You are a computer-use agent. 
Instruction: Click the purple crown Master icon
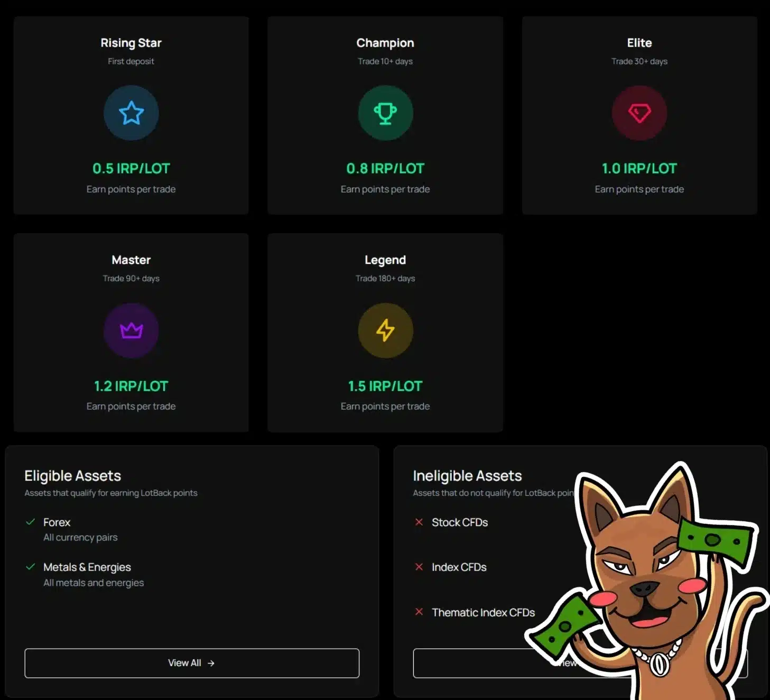click(x=131, y=330)
